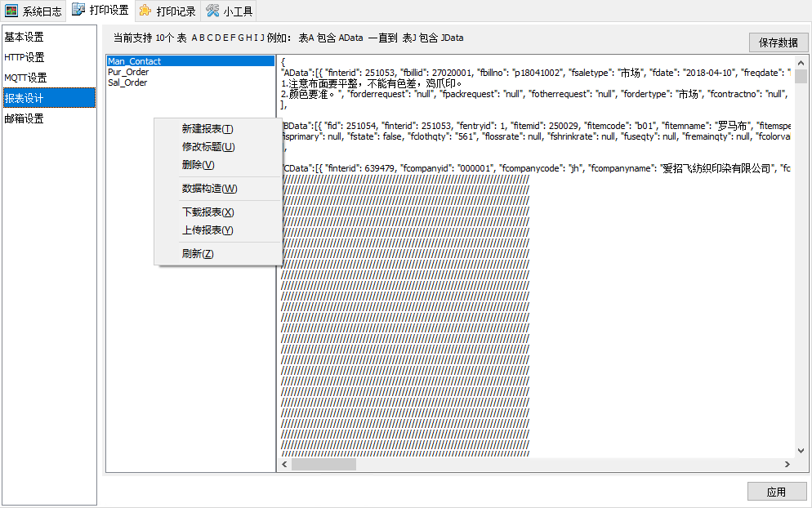Select HTTP设置 in the sidebar

[49, 57]
